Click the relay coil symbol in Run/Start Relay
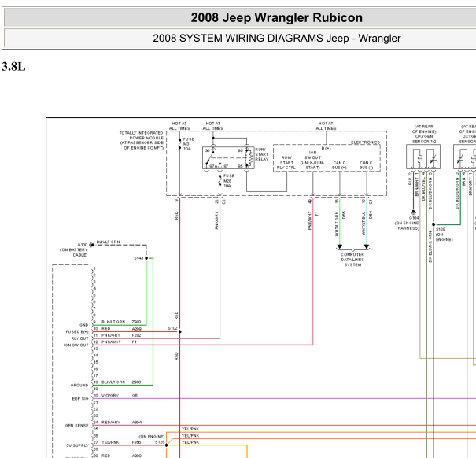Screen dimensions: 476x458 point(250,158)
